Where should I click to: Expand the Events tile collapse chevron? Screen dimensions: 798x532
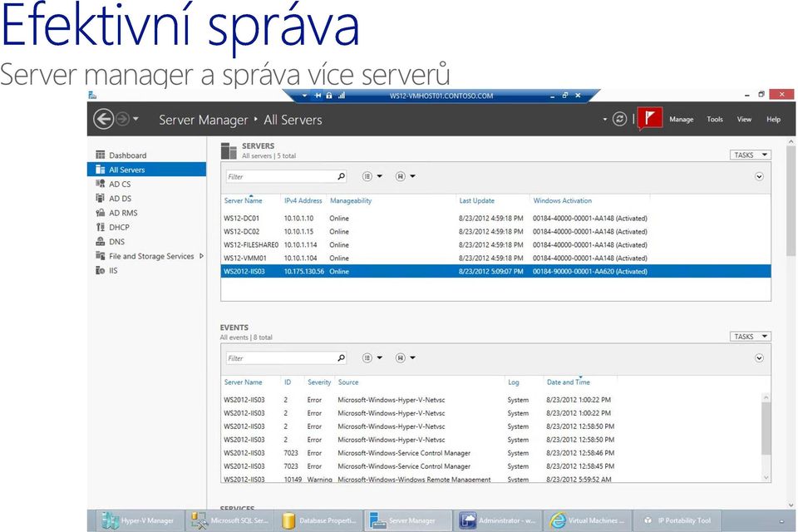coord(759,358)
